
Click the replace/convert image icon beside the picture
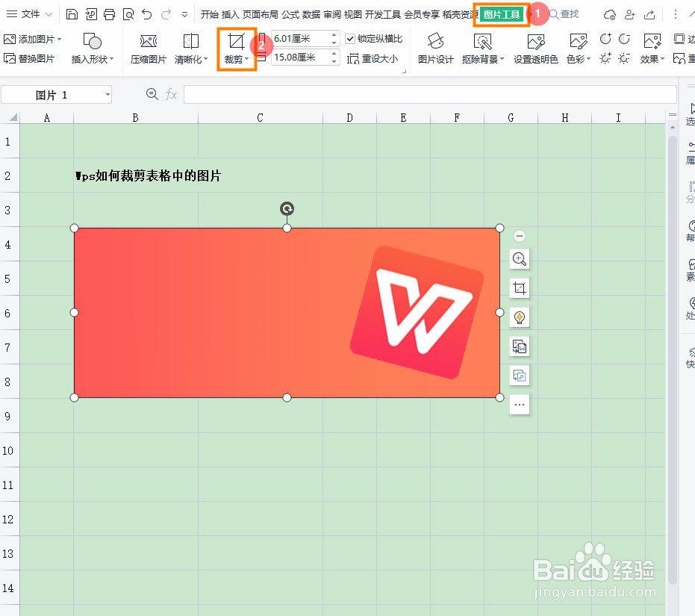click(520, 376)
